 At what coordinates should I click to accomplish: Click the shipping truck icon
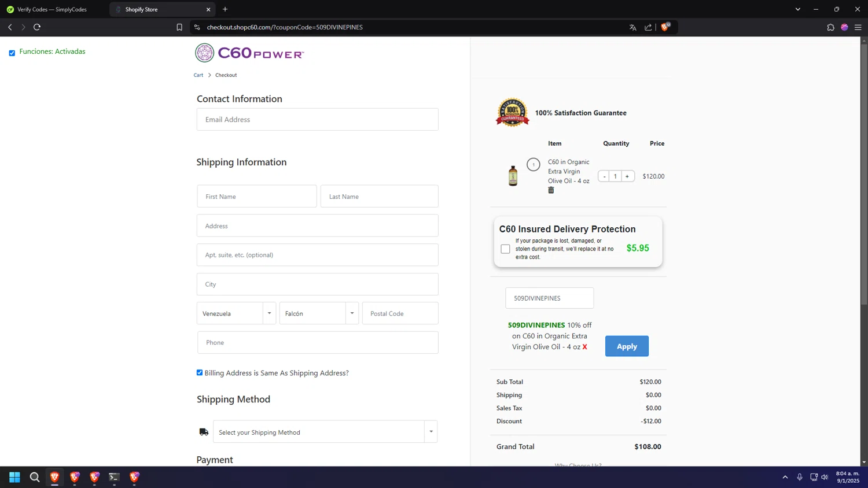click(204, 432)
